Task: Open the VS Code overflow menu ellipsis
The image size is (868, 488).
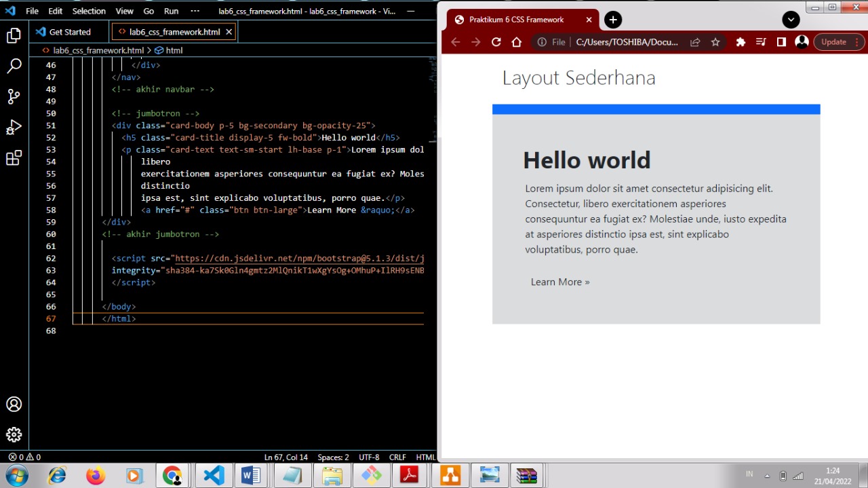Action: tap(195, 11)
